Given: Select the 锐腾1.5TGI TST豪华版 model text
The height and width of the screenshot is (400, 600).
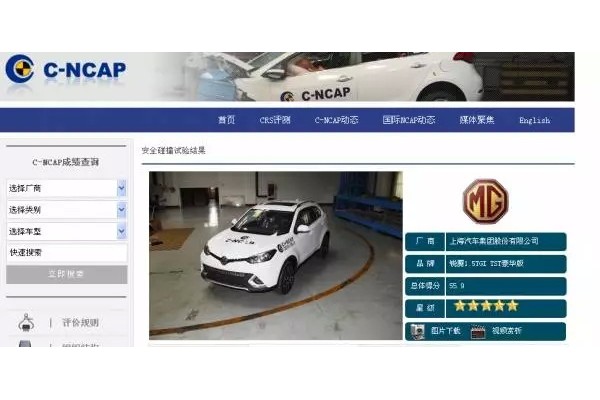Looking at the screenshot, I should (486, 264).
